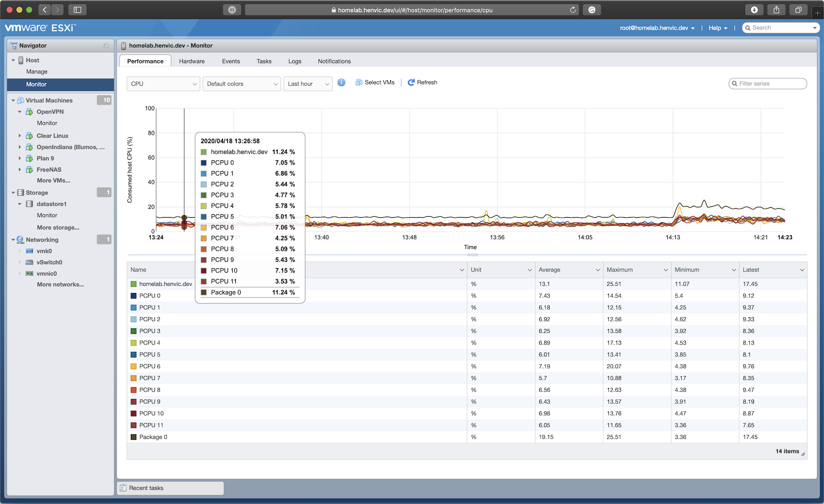Image resolution: width=824 pixels, height=504 pixels.
Task: Click the Refresh icon in the chart toolbar
Action: click(x=411, y=82)
